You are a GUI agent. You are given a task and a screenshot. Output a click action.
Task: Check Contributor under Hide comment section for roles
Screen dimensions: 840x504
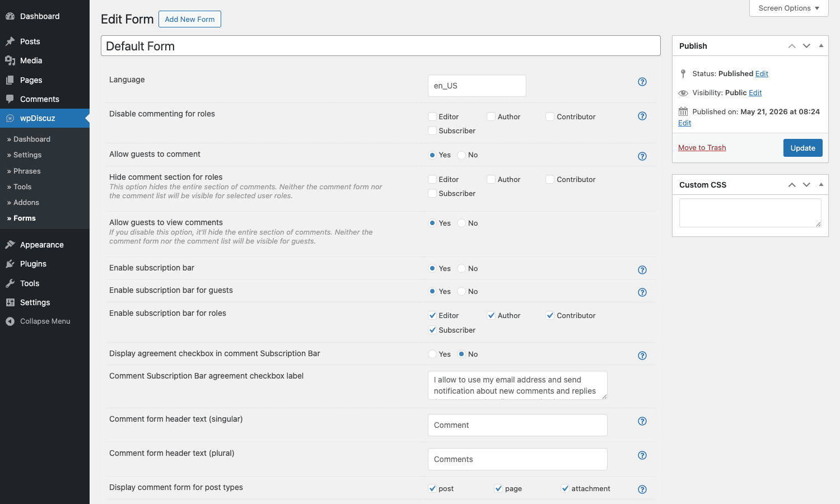(x=550, y=179)
